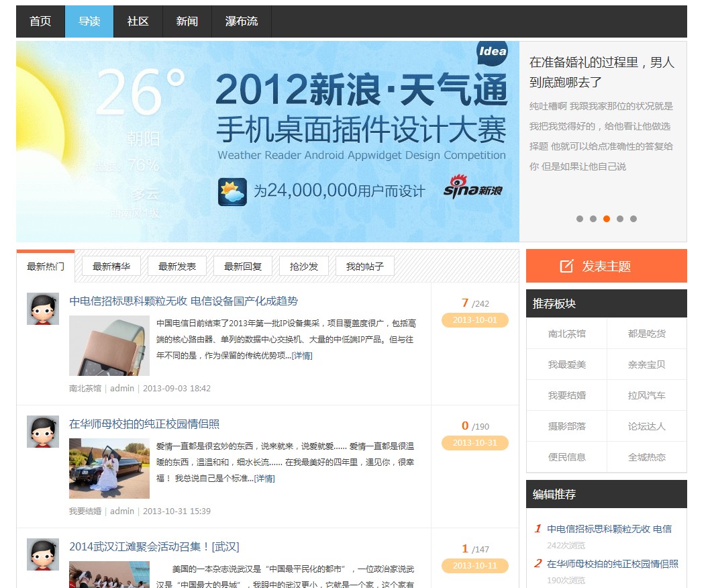Open editor pick 2 在华师母校拍的
Image resolution: width=712 pixels, height=588 pixels.
pos(613,564)
